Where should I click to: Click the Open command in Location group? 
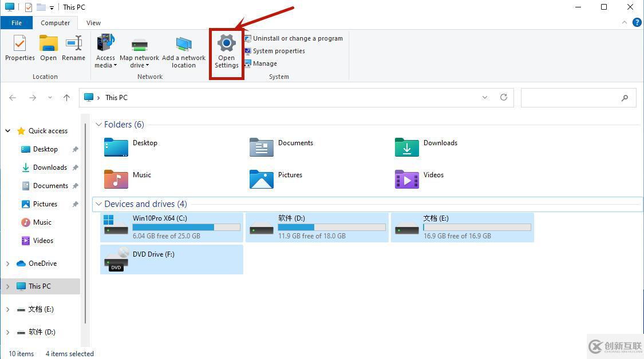(x=48, y=49)
